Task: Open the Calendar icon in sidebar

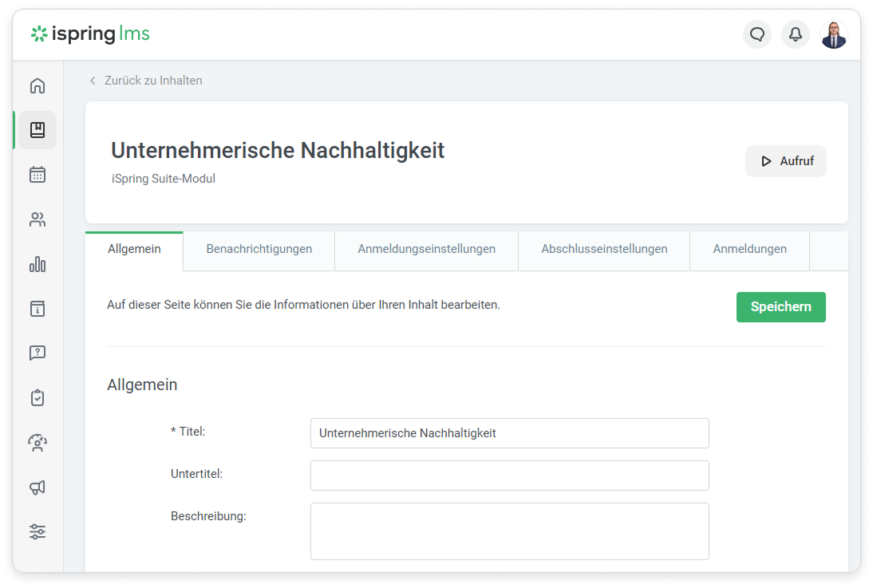Action: tap(38, 175)
